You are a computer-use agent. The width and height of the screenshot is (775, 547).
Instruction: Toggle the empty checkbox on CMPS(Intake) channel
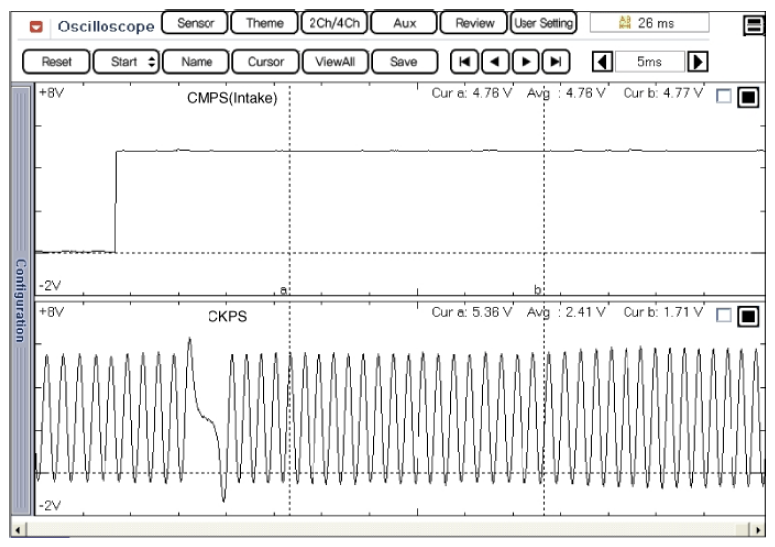(x=726, y=96)
